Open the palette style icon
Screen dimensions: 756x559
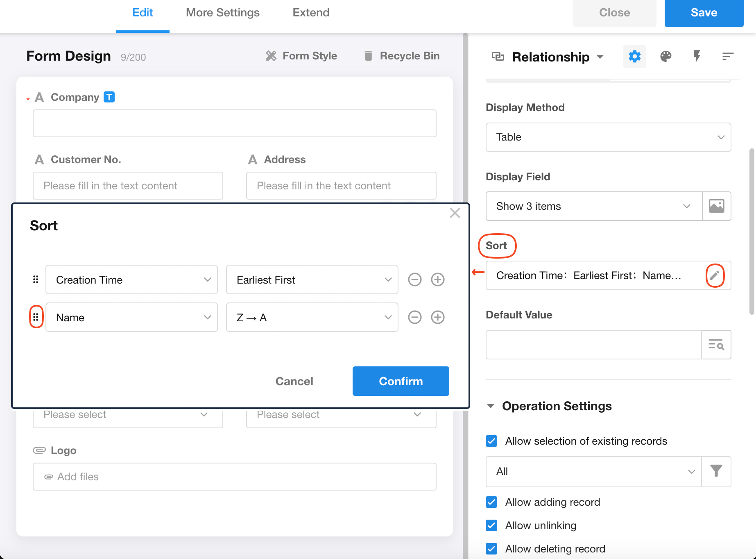click(665, 57)
